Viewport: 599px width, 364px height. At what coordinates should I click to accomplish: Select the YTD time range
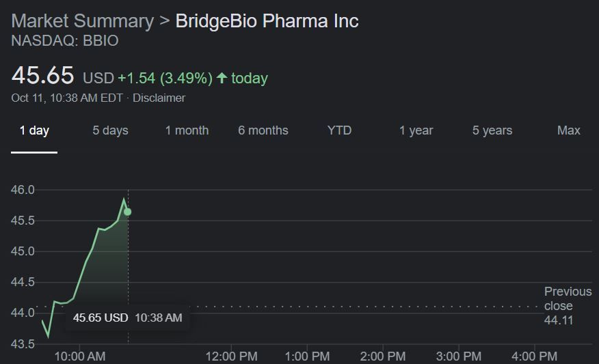(x=339, y=130)
